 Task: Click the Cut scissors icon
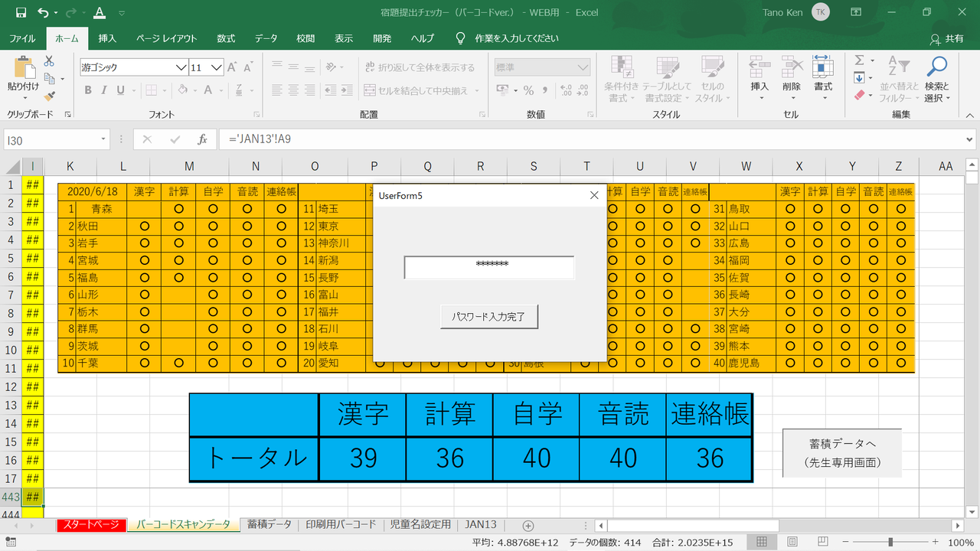tap(49, 61)
